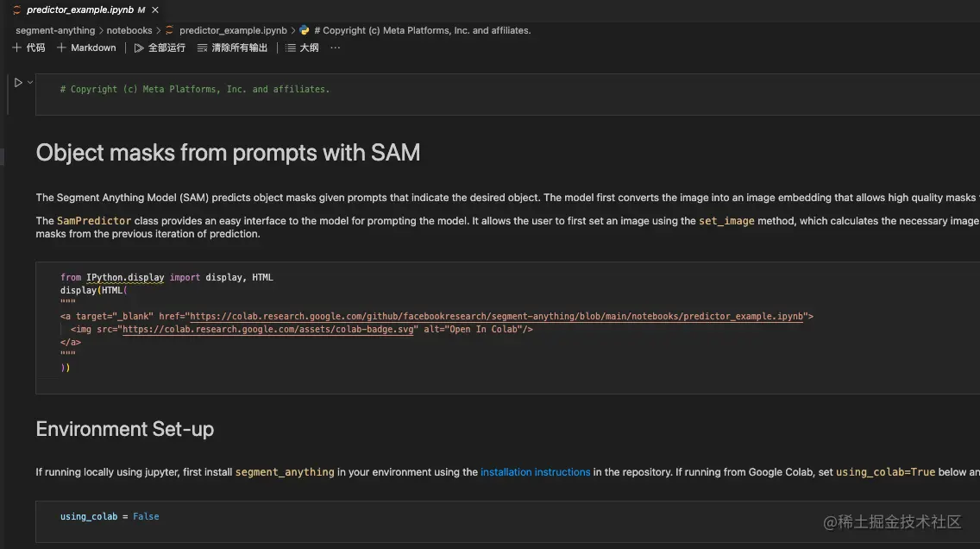This screenshot has width=980, height=549.
Task: Run the first code cell
Action: (x=18, y=82)
